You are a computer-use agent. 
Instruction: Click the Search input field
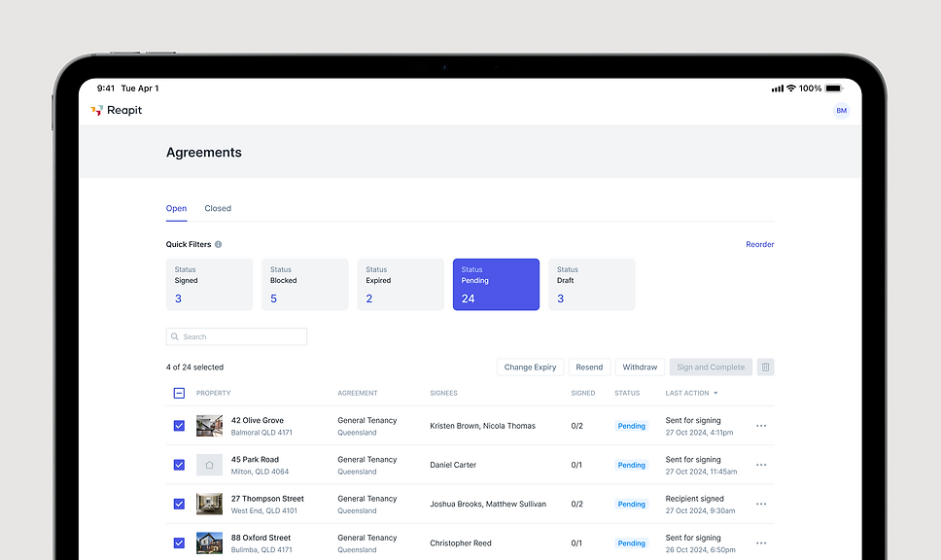pyautogui.click(x=236, y=336)
